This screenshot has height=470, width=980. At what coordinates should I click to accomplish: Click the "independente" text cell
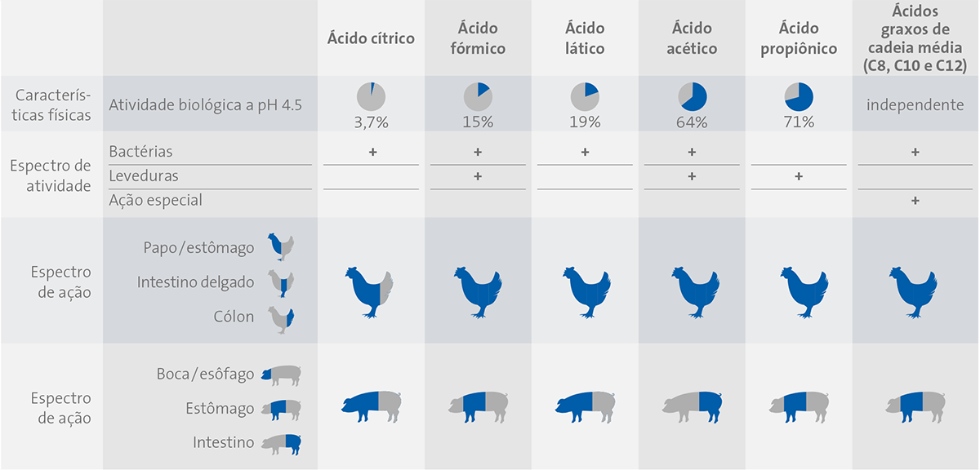click(914, 104)
